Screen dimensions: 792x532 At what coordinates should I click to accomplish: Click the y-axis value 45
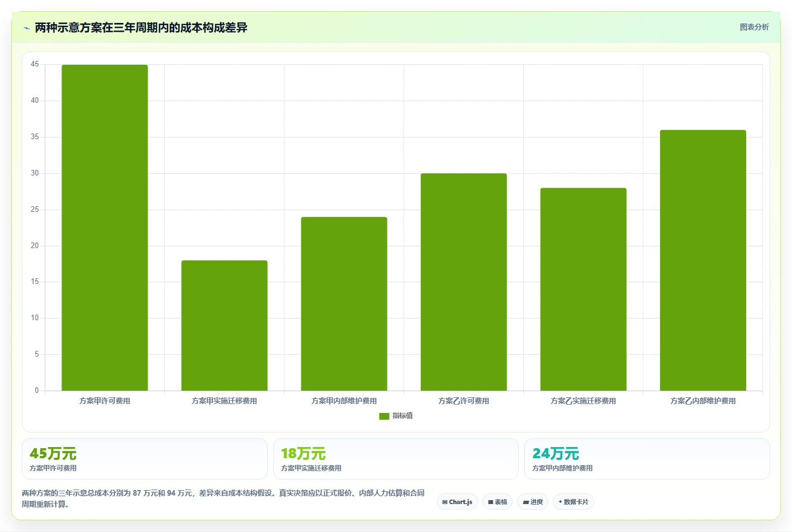click(x=35, y=64)
